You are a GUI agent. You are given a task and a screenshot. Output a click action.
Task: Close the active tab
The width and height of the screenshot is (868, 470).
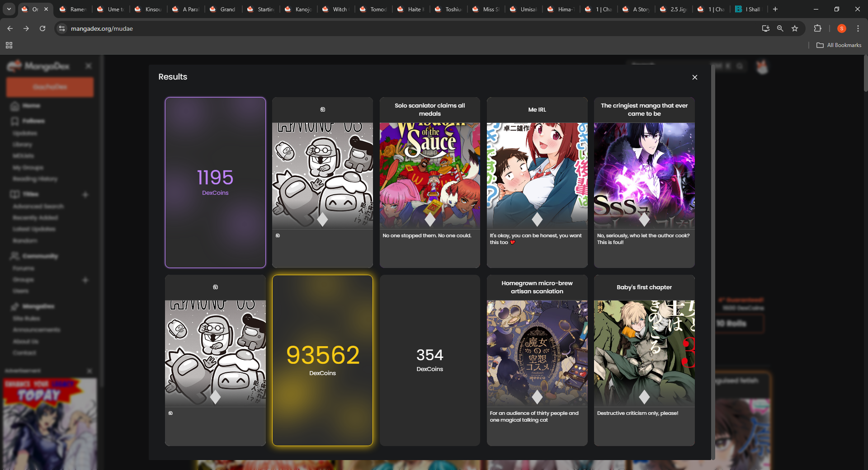[46, 9]
